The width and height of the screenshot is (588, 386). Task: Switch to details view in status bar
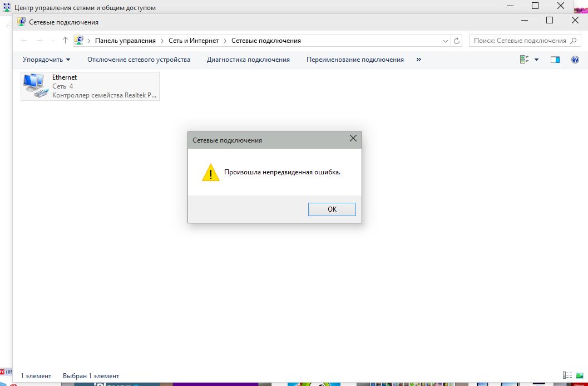pos(567,375)
